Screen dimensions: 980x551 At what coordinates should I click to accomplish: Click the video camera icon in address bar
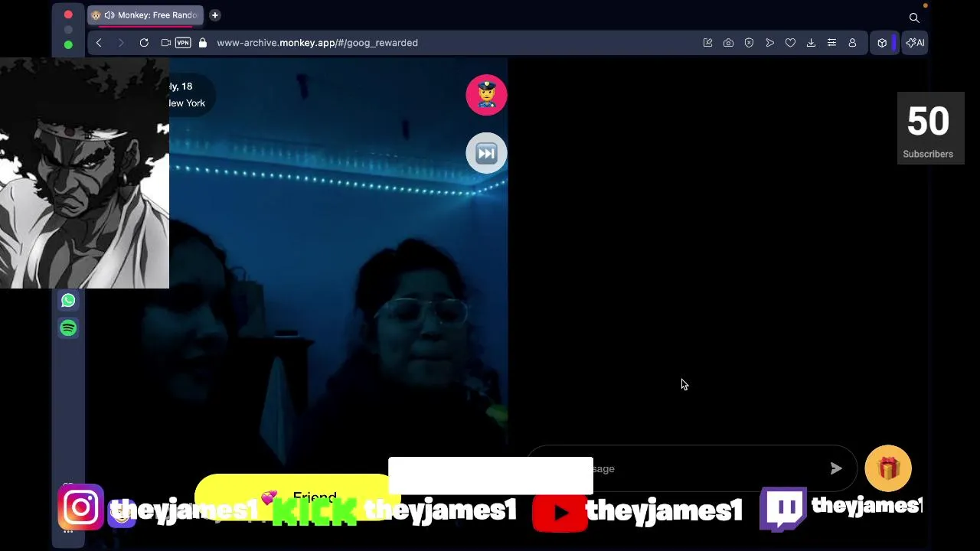166,43
